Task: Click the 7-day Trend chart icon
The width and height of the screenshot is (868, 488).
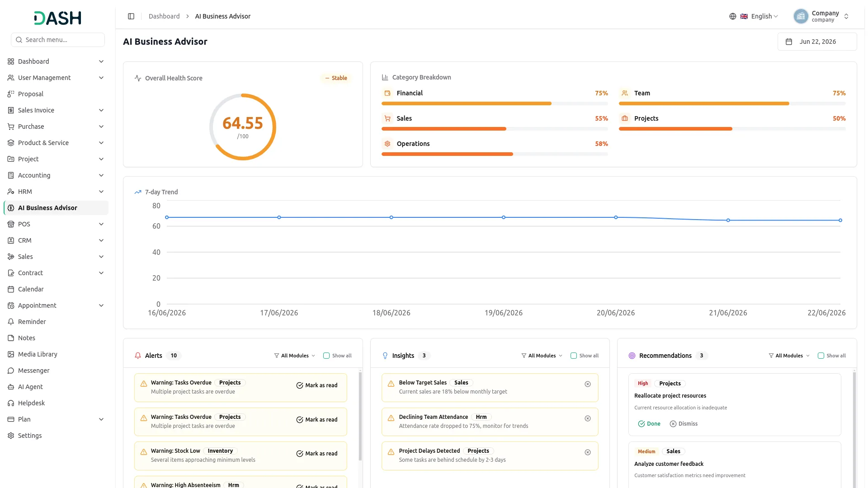Action: [x=138, y=192]
